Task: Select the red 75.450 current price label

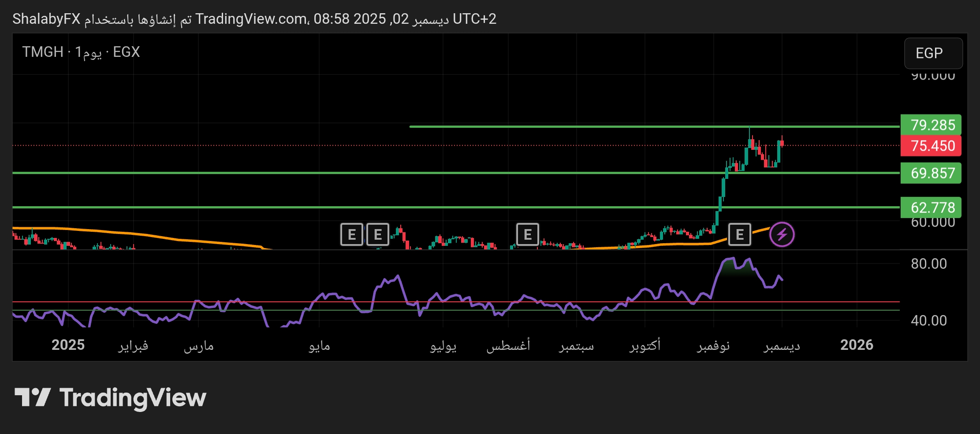Action: click(x=931, y=146)
